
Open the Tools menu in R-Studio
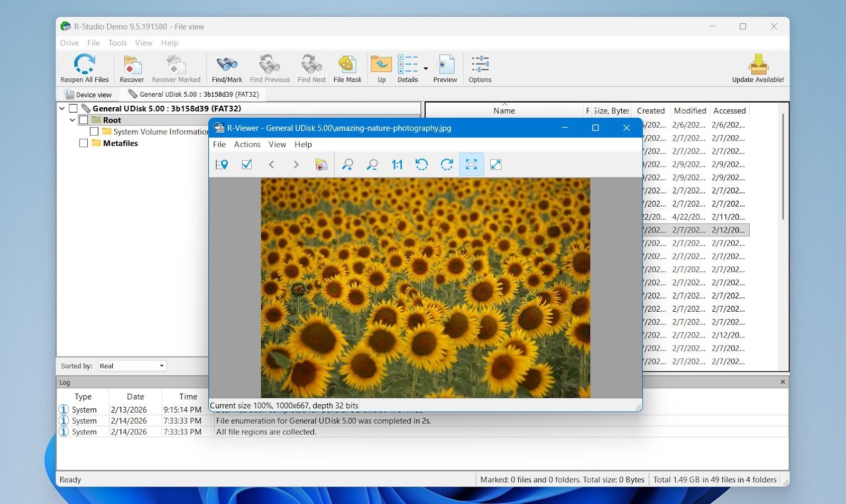[117, 43]
